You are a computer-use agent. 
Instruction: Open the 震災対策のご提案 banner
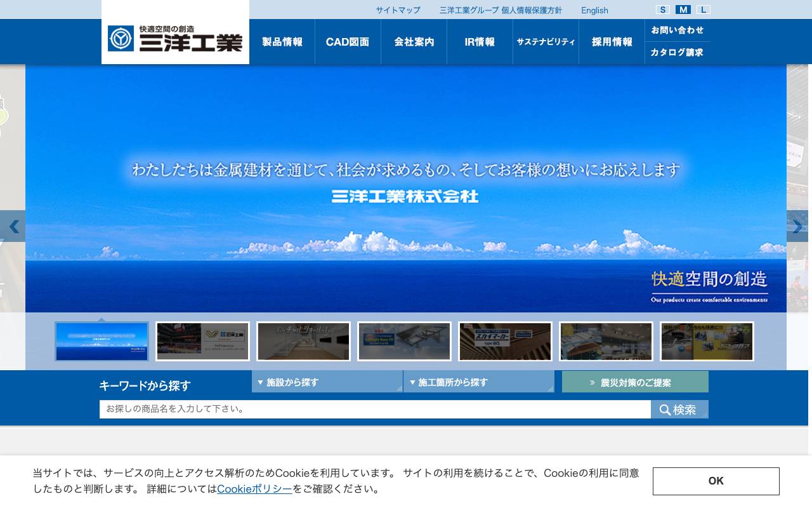tap(634, 382)
